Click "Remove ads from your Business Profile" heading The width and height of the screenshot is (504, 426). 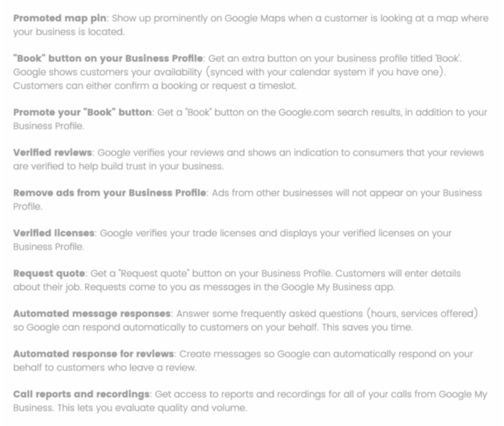click(x=110, y=193)
